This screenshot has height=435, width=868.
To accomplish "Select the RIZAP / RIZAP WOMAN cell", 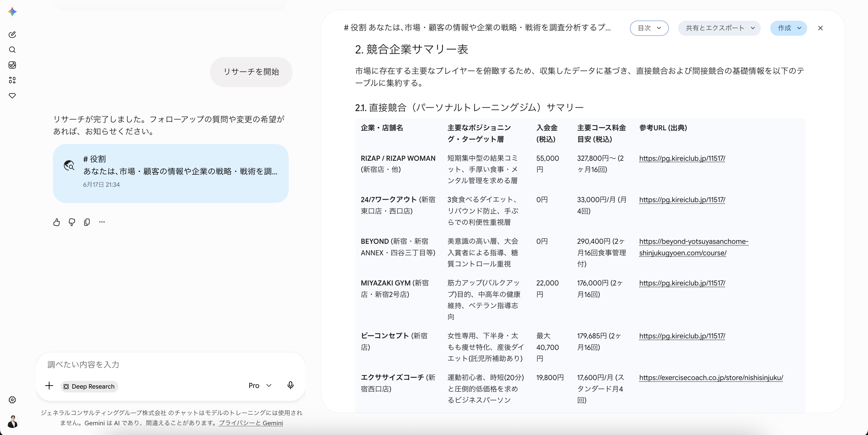I will [398, 164].
